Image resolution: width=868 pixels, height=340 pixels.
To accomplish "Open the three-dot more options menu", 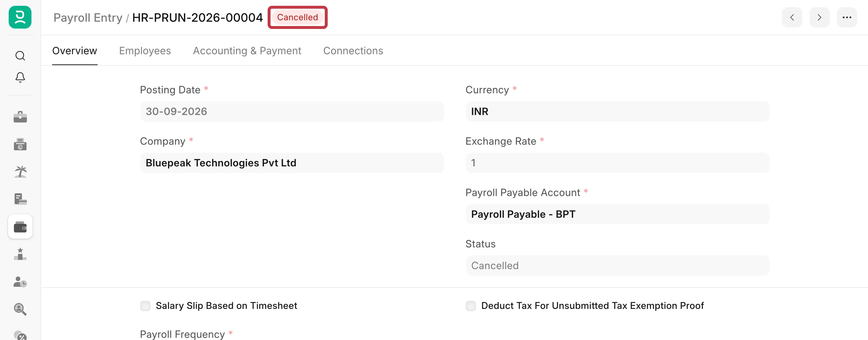I will click(x=847, y=17).
